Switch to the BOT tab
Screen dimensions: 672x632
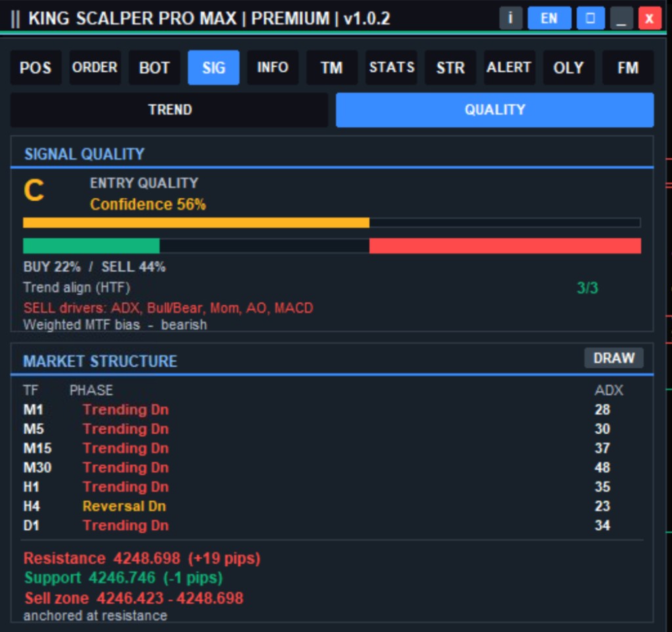pos(154,68)
